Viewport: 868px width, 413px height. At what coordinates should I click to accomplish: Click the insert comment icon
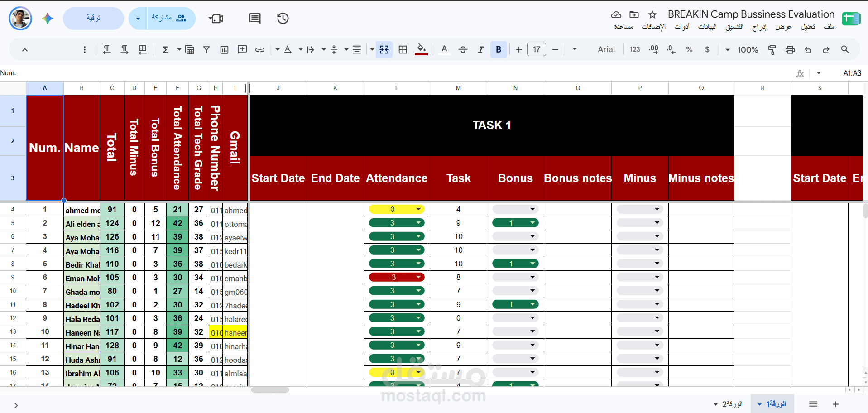point(242,49)
